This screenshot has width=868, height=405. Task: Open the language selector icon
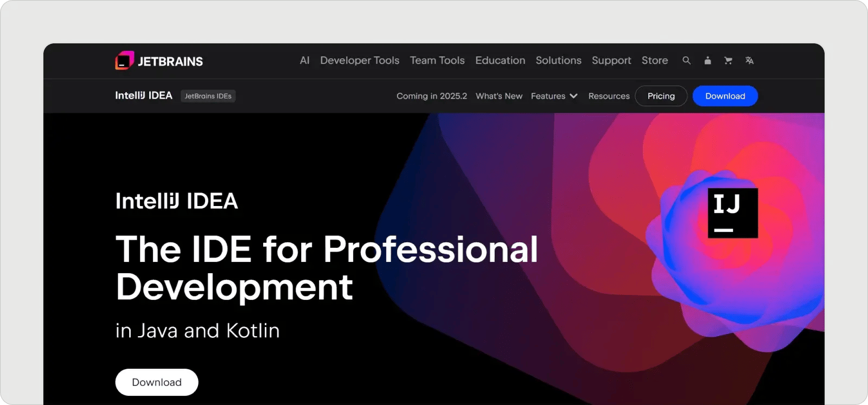[x=749, y=61]
